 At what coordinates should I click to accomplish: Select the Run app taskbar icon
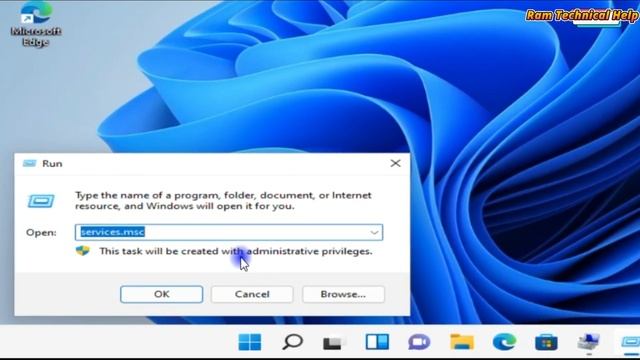[x=630, y=342]
